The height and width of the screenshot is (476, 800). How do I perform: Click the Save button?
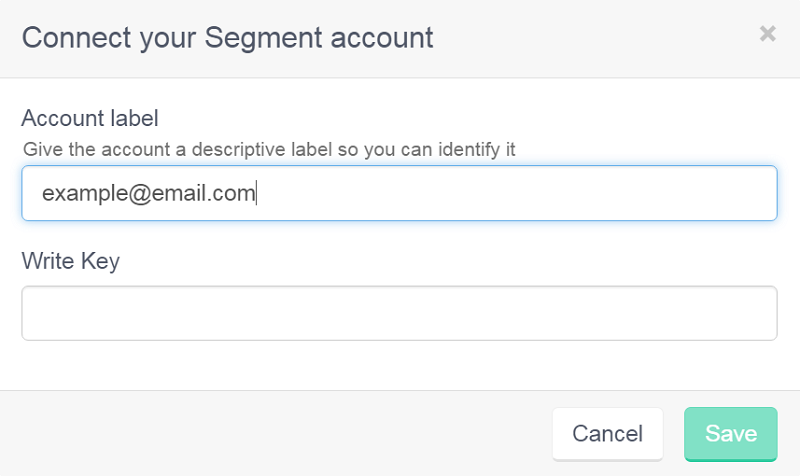(731, 434)
